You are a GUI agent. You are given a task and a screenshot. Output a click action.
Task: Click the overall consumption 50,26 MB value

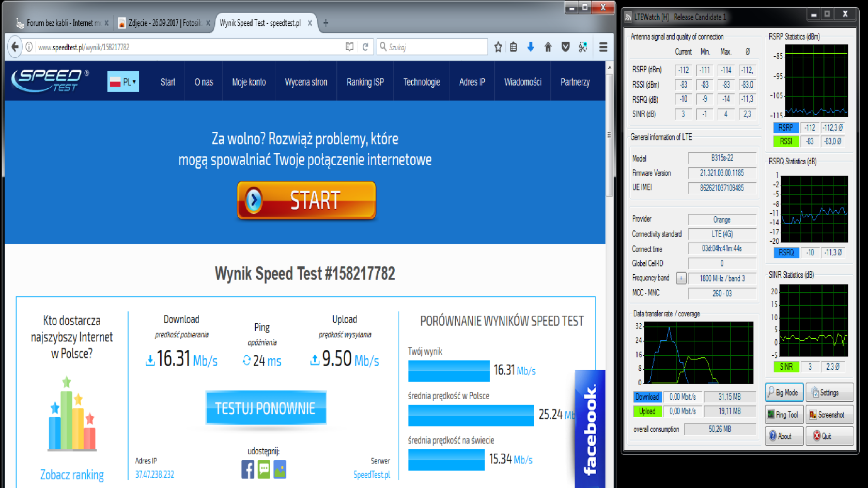click(720, 429)
